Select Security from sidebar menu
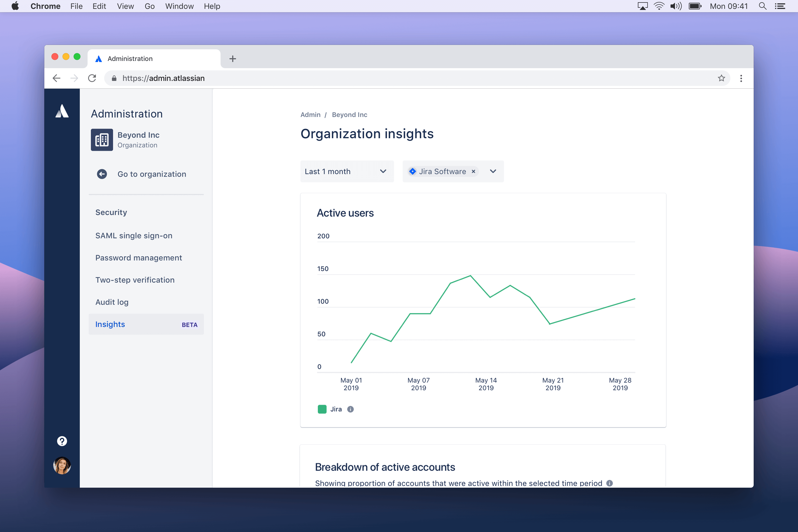This screenshot has height=532, width=798. (111, 213)
